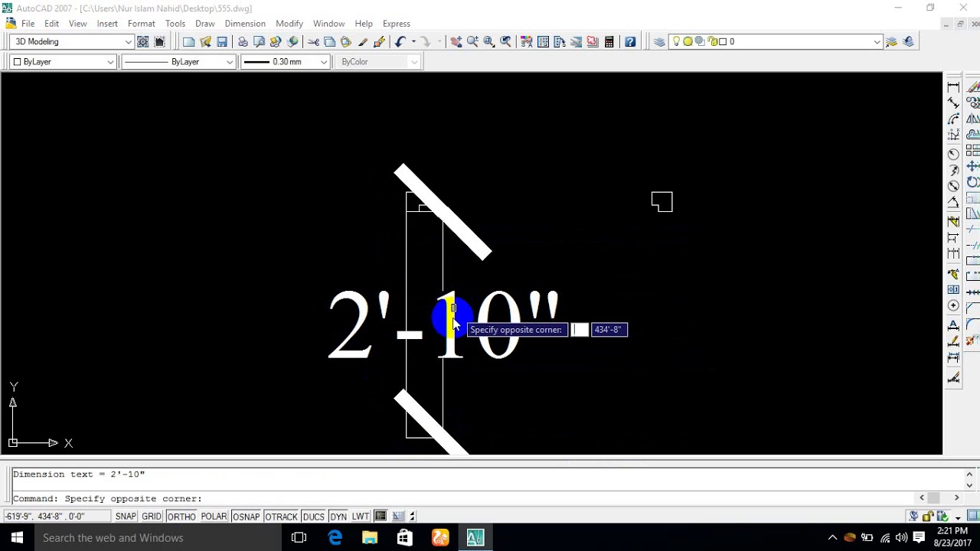This screenshot has height=551, width=980.
Task: Toggle DYN dynamic input
Action: (338, 517)
